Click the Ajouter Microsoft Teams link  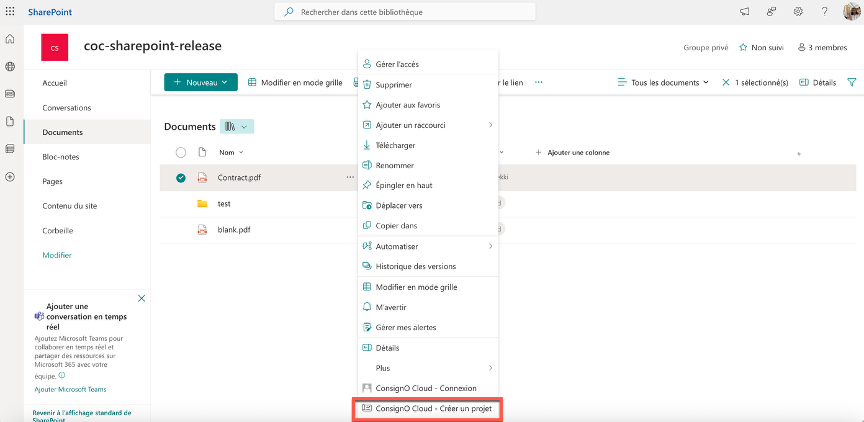click(70, 389)
